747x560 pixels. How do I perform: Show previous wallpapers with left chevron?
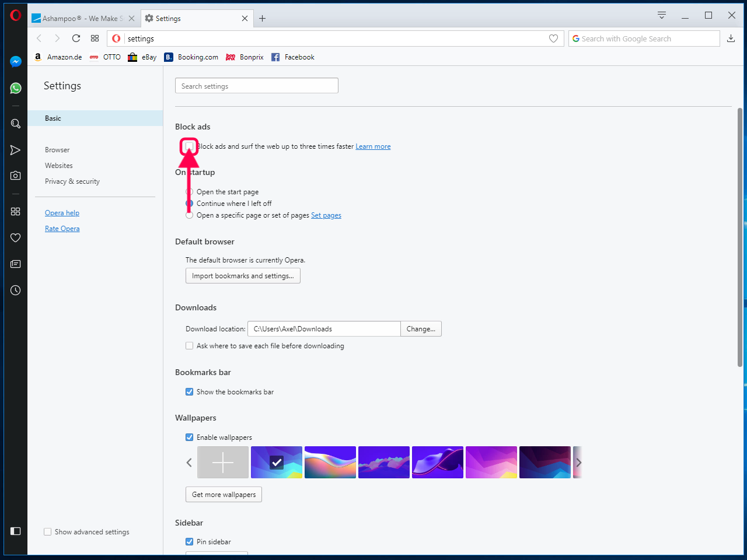pyautogui.click(x=189, y=463)
